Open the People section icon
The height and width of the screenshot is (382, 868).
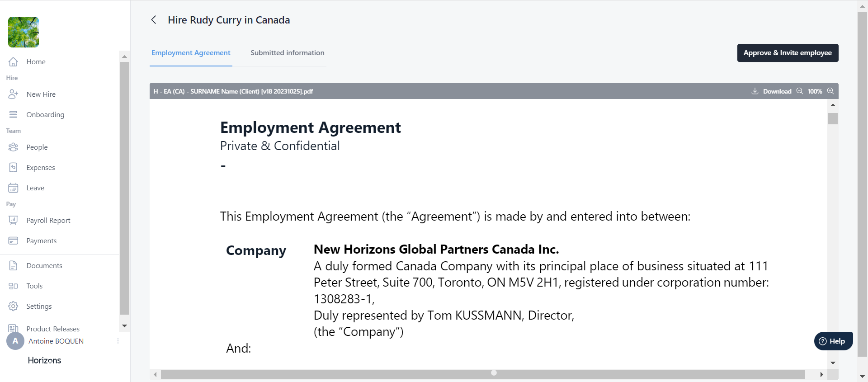click(13, 147)
